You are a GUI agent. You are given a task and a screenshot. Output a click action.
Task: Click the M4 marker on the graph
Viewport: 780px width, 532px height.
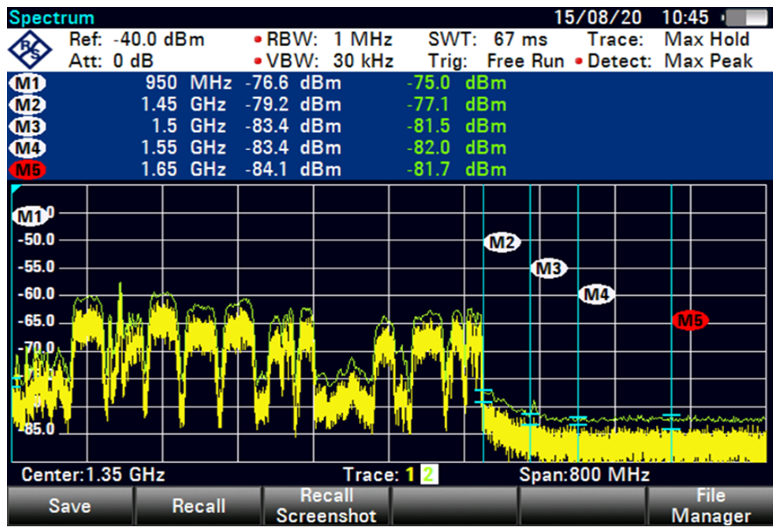tap(597, 295)
